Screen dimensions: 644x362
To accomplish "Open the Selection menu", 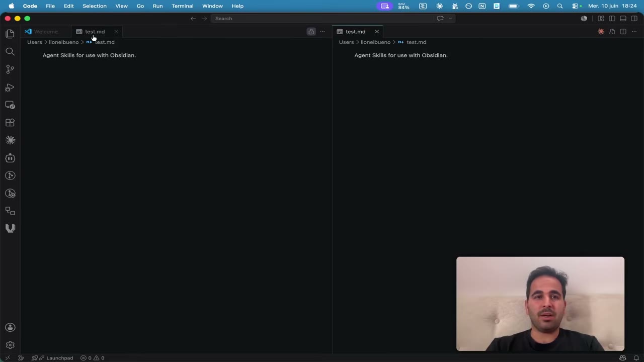I will (x=95, y=6).
